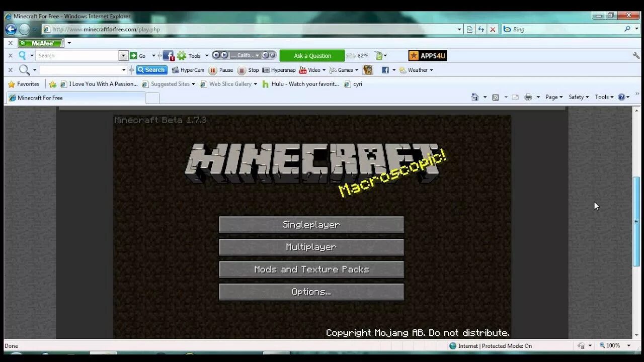Open a new blank tab
The width and height of the screenshot is (644, 362).
(152, 98)
